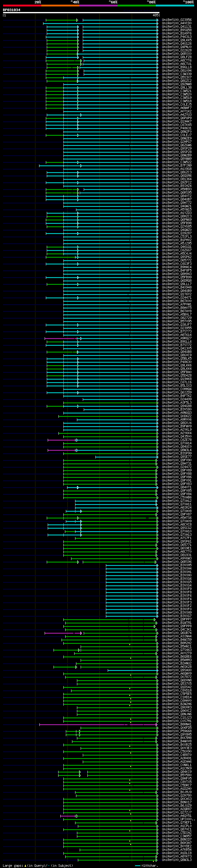
Task: Select label UniRef100_Q79EF1
Action: point(176,823)
